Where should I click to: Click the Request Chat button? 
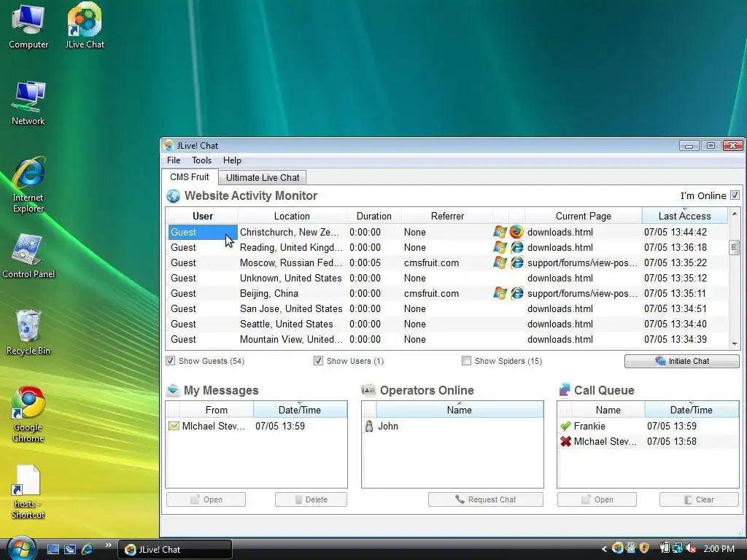click(x=485, y=499)
